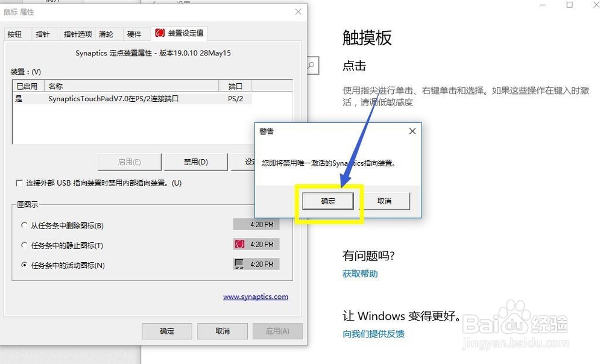
Task: Open the 滑轮 tab
Action: [107, 34]
